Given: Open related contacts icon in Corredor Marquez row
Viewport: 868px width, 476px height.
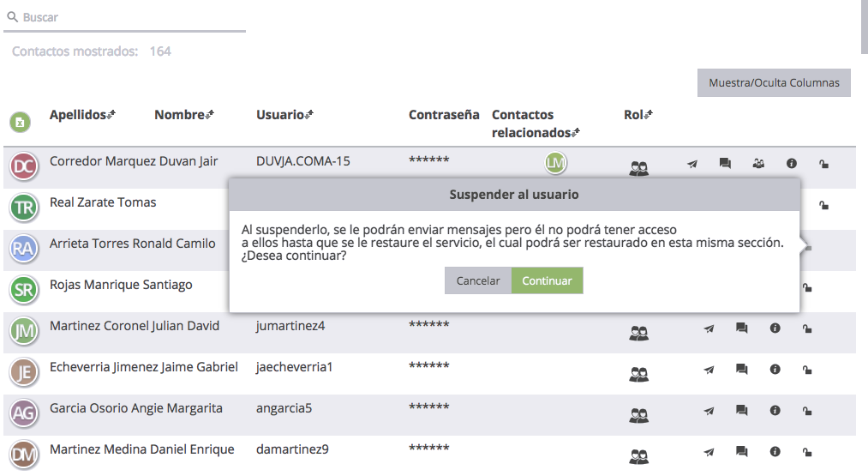Looking at the screenshot, I should pos(758,164).
